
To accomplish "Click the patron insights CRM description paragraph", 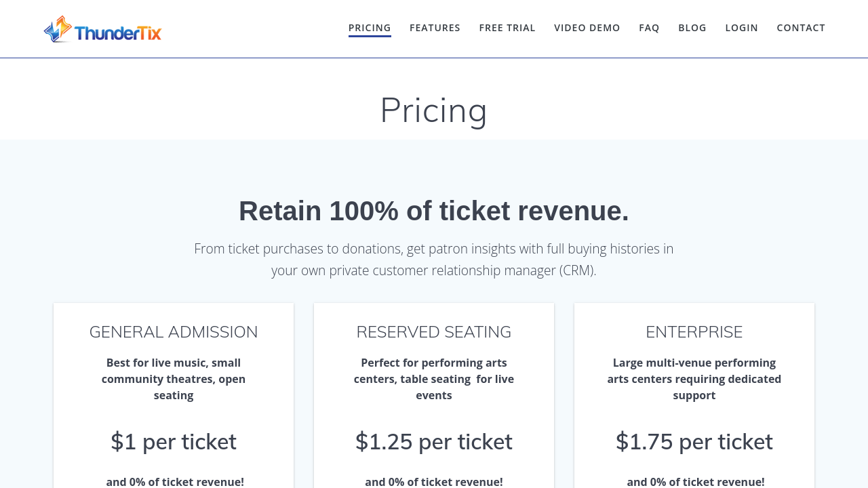I will 434,260.
